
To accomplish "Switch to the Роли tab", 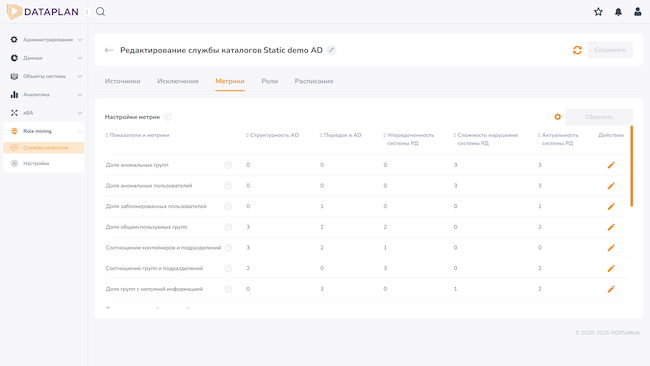I will 269,81.
